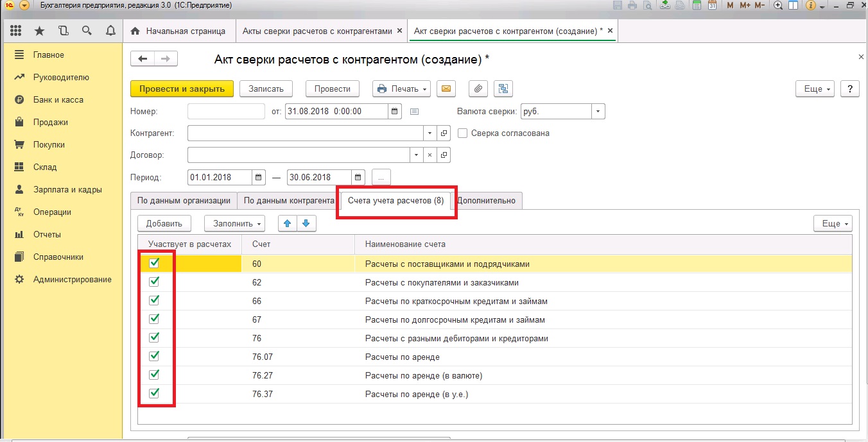Click into the Номер input field
Viewport: 868px width, 442px height.
click(226, 111)
